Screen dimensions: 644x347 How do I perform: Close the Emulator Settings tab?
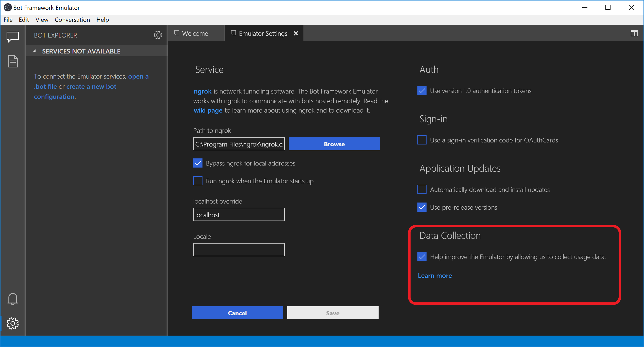(297, 33)
